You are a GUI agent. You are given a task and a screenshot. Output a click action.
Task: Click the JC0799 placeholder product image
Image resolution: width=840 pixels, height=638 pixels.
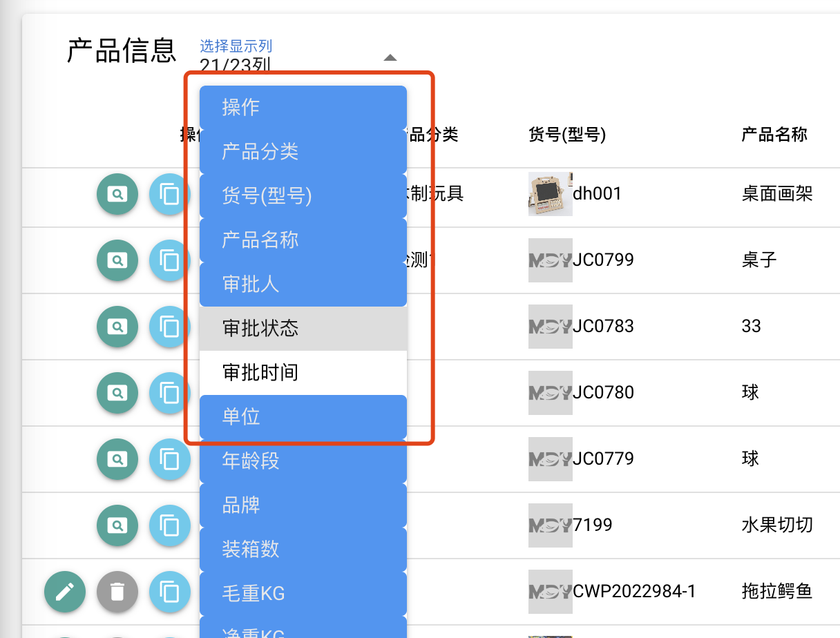click(551, 260)
